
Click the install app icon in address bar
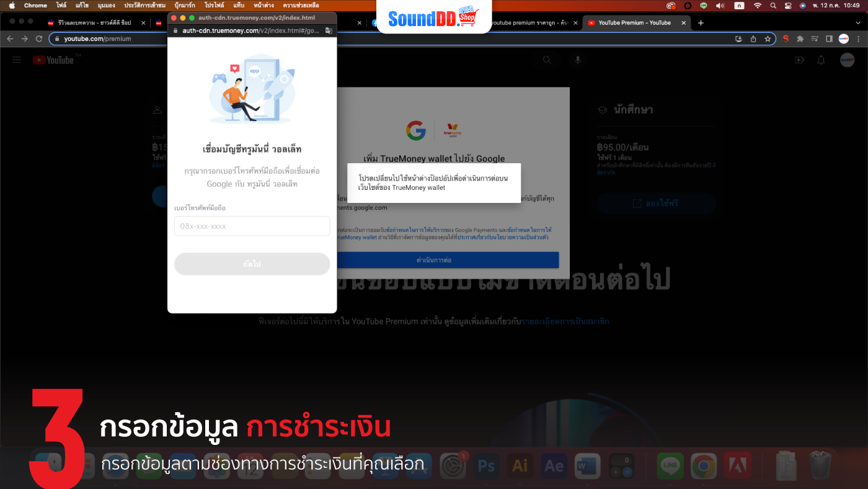tap(738, 38)
